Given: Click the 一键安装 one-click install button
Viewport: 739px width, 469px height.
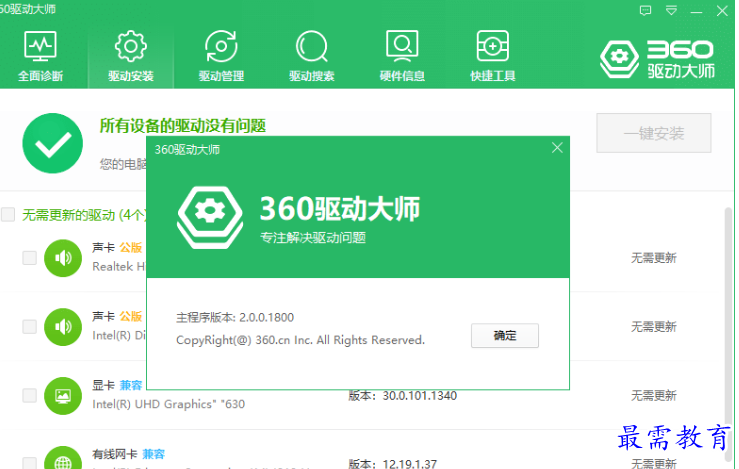Looking at the screenshot, I should pos(654,133).
